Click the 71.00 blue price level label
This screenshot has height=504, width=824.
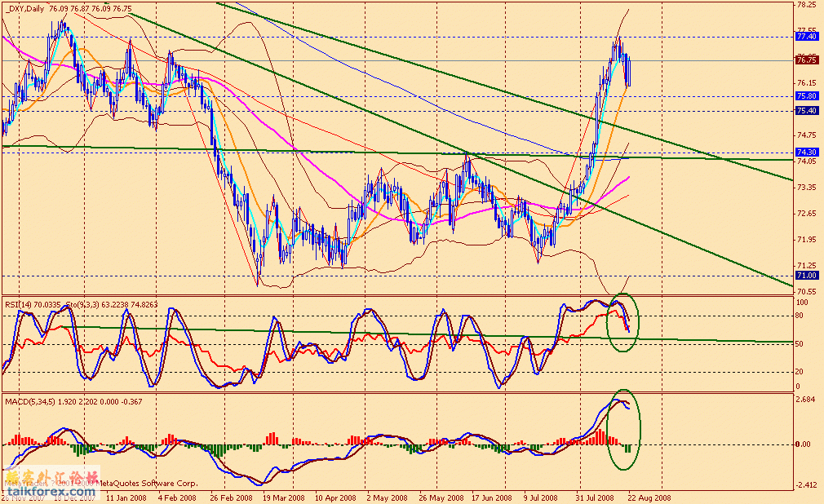[806, 276]
